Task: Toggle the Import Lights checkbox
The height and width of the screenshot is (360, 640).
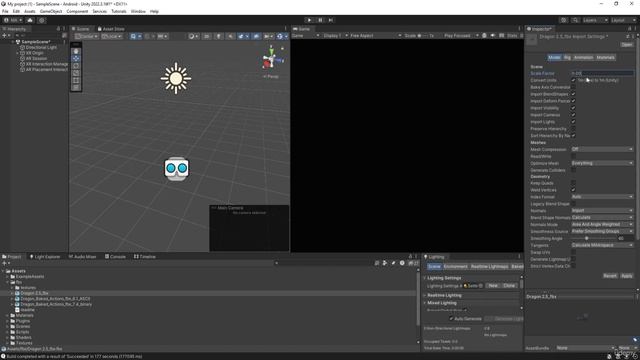Action: pyautogui.click(x=573, y=122)
